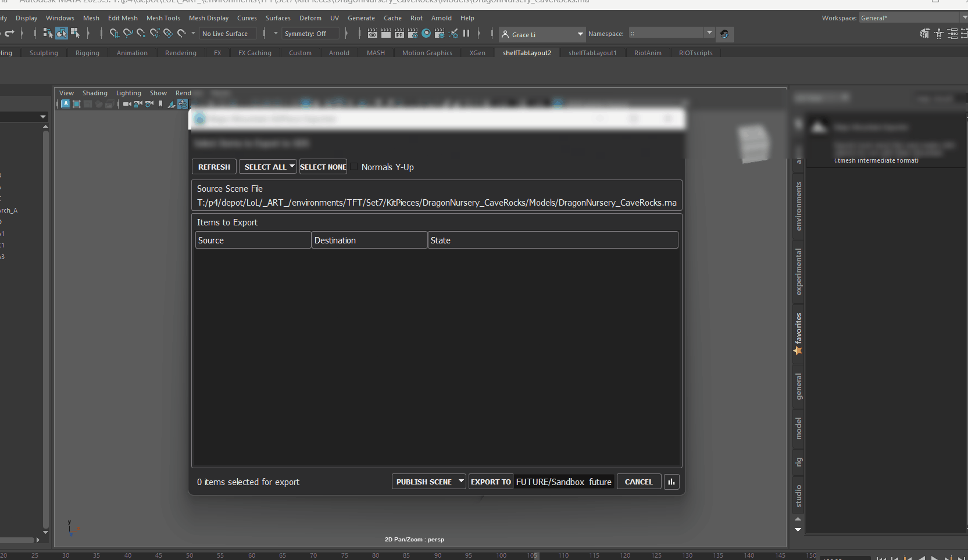The image size is (968, 560).
Task: Enable snap to projected center icon
Action: coord(155,33)
